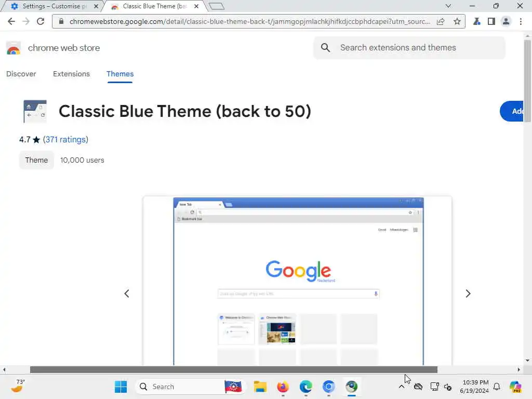Open the Copilot preview icon in taskbar
The width and height of the screenshot is (532, 399).
click(x=515, y=387)
